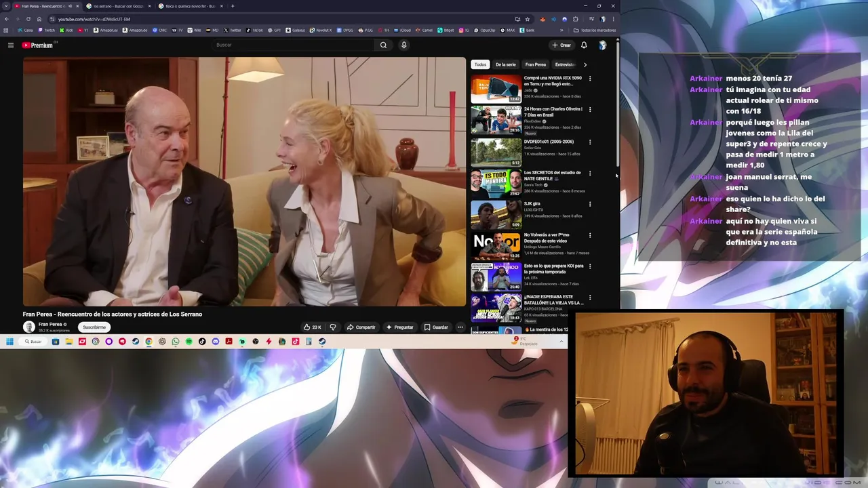Select the Todos filter chip
The height and width of the screenshot is (488, 868).
click(480, 64)
